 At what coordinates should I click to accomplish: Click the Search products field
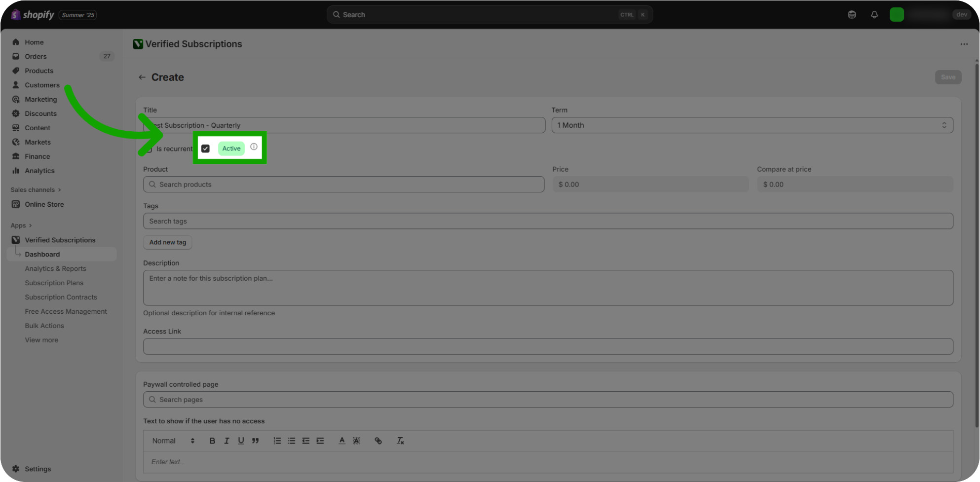[343, 185]
